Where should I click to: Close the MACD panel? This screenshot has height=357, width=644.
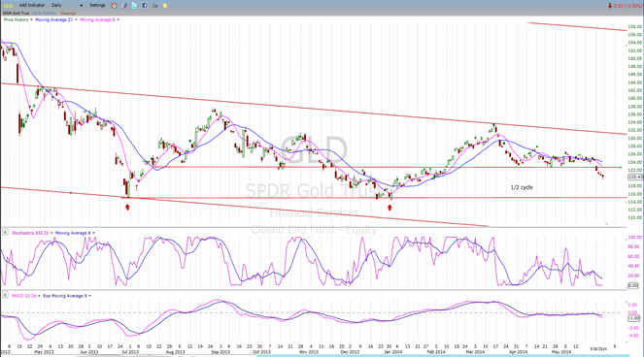click(x=5, y=296)
